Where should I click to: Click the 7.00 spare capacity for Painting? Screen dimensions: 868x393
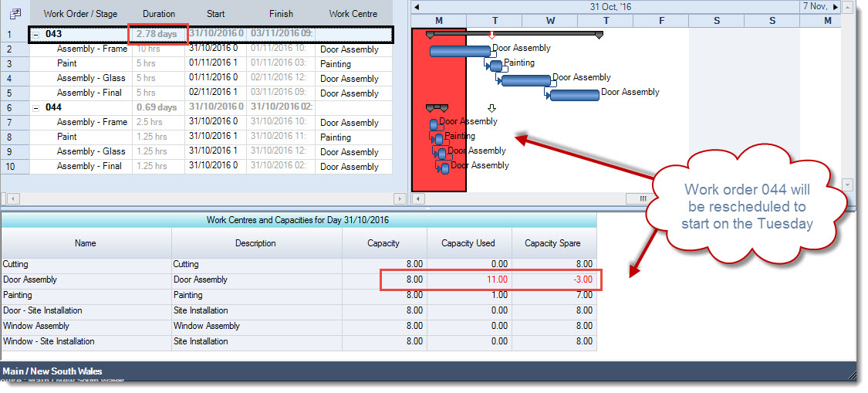(x=584, y=296)
